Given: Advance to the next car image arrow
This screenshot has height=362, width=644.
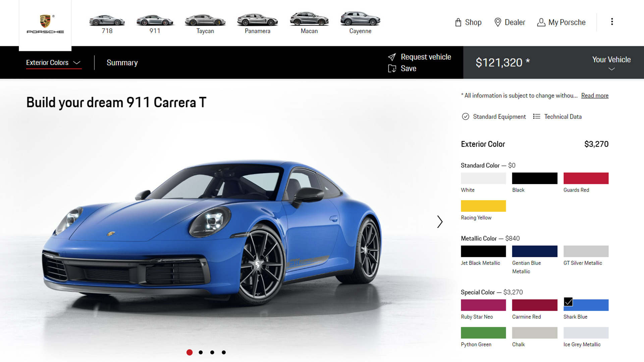Looking at the screenshot, I should click(440, 222).
